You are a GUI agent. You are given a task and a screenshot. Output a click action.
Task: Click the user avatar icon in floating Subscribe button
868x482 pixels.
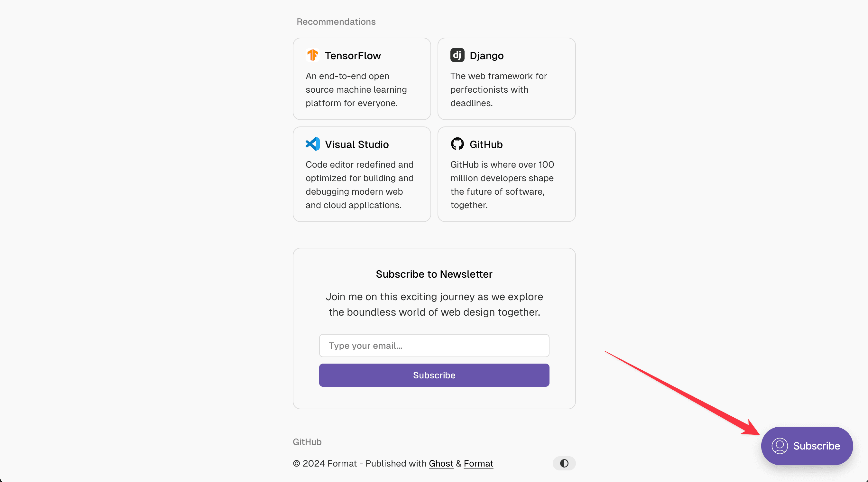click(x=780, y=446)
